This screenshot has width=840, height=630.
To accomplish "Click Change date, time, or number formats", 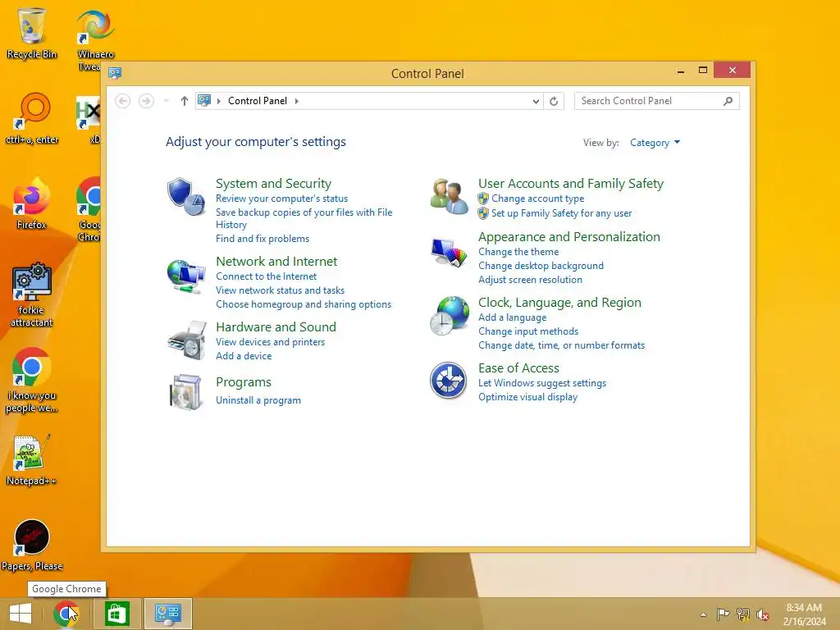I will pos(561,345).
